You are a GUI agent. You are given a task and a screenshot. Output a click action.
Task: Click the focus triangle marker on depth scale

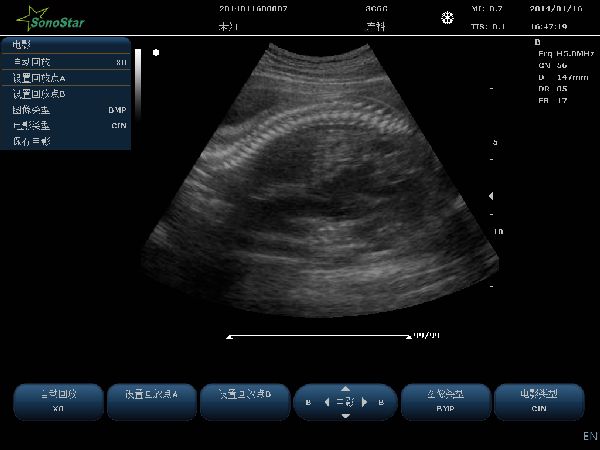tap(490, 197)
